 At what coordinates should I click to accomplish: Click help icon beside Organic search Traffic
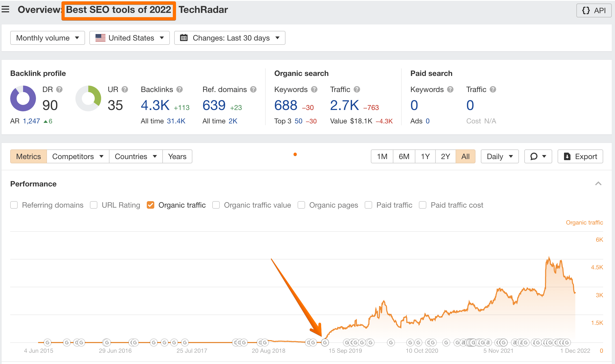click(357, 89)
